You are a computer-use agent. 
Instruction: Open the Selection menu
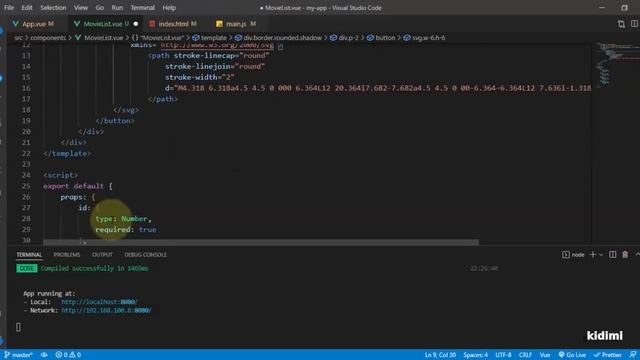[53, 8]
